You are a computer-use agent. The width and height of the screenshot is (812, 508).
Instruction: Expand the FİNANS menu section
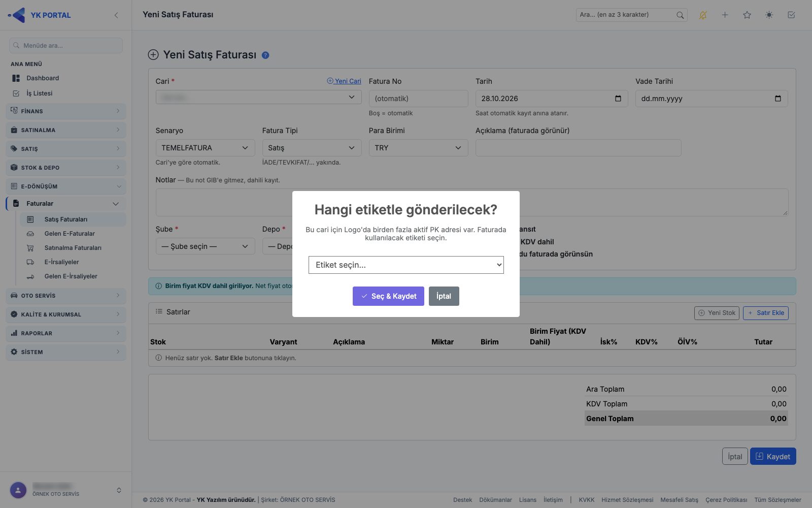(x=66, y=111)
